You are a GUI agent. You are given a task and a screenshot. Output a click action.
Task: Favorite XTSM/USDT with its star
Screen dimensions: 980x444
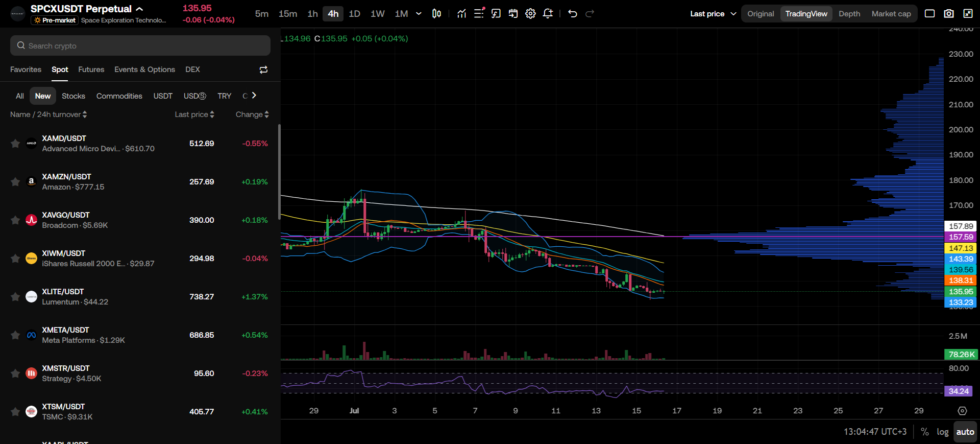click(15, 412)
